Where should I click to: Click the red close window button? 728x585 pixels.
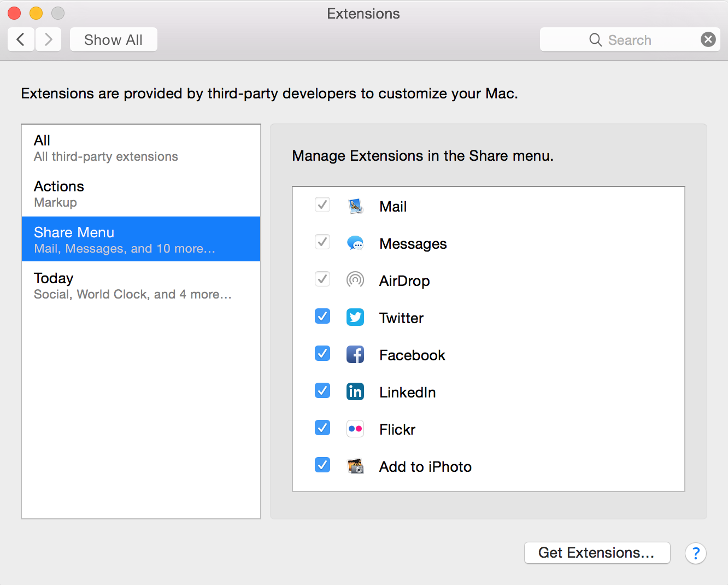pyautogui.click(x=14, y=13)
